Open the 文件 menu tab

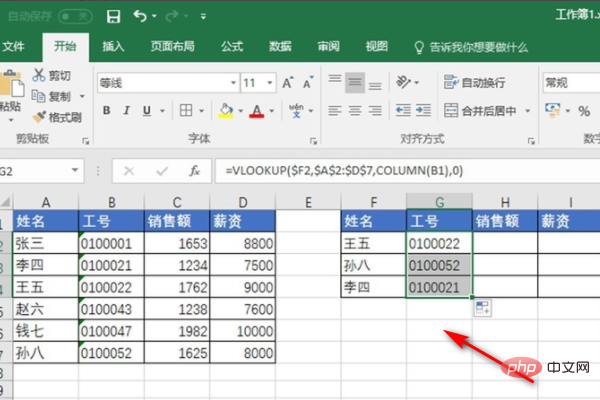click(13, 46)
